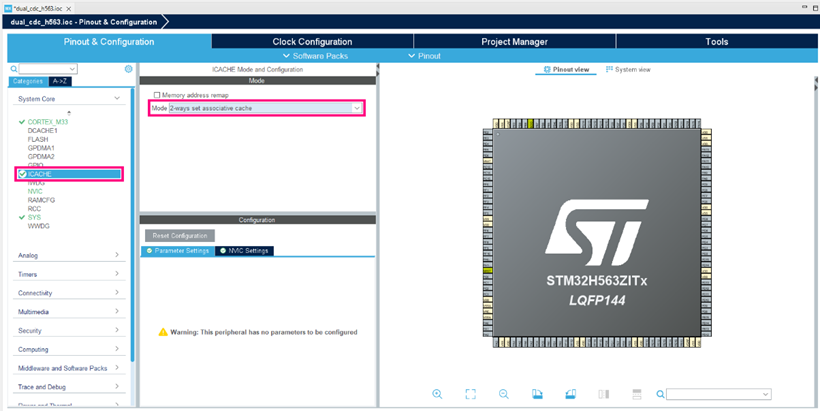Image resolution: width=820 pixels, height=411 pixels.
Task: Select the ICACHE peripheral
Action: [x=69, y=174]
